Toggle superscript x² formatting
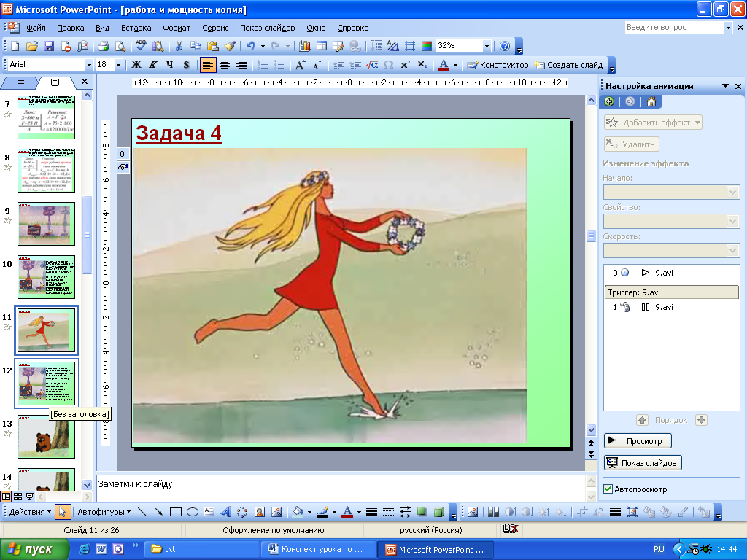This screenshot has height=560, width=747. (x=406, y=65)
